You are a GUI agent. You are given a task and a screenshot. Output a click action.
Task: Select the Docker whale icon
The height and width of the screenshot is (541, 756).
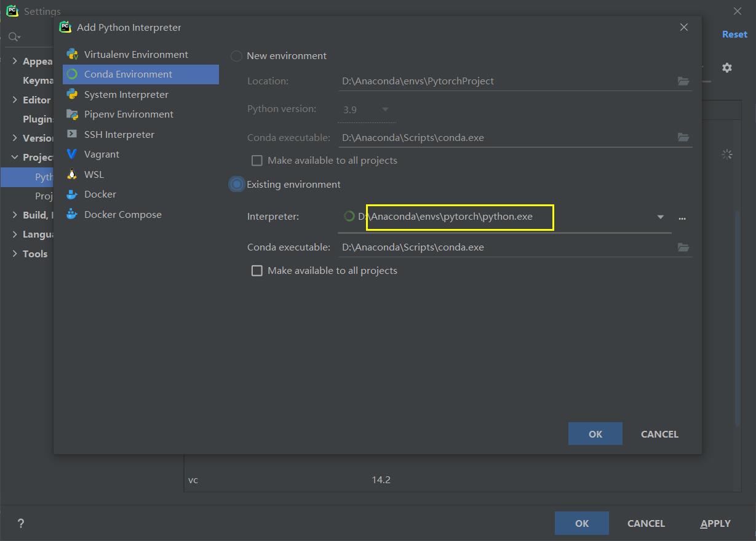[x=72, y=194]
